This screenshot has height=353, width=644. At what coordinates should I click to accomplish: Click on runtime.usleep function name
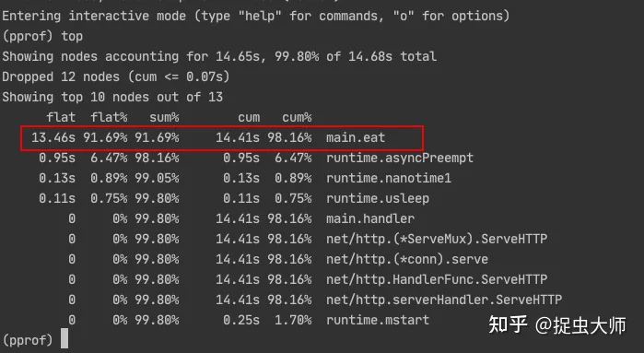tap(378, 198)
